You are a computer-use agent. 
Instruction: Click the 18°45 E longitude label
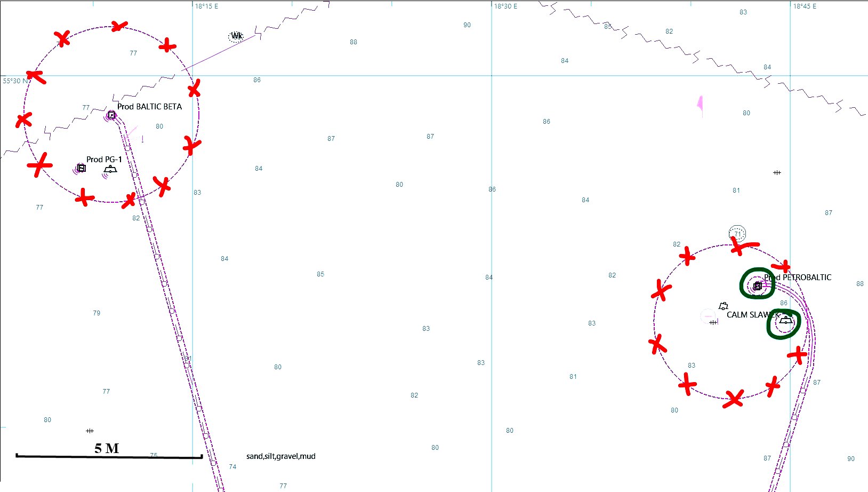(x=805, y=6)
